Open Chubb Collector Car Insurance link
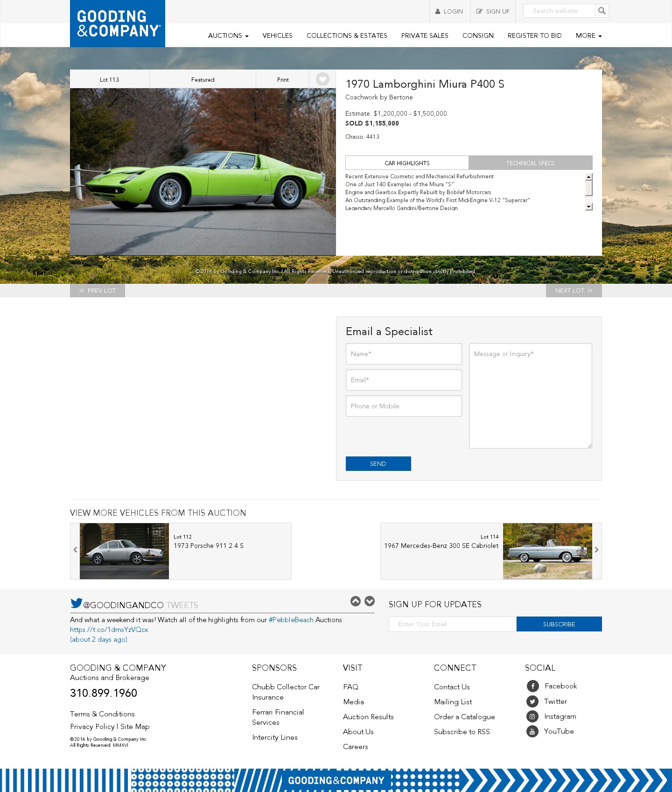Screen dimensions: 672x792 tap(286, 692)
